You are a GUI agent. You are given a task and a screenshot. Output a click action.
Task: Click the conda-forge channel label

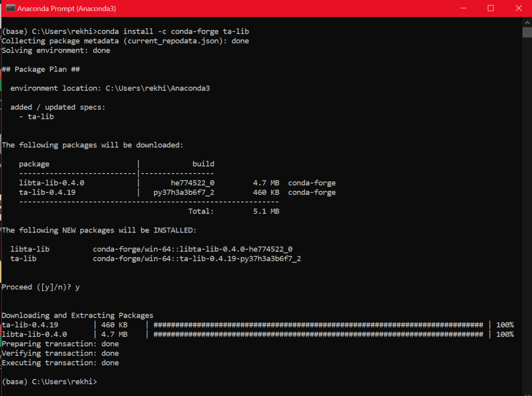click(312, 183)
